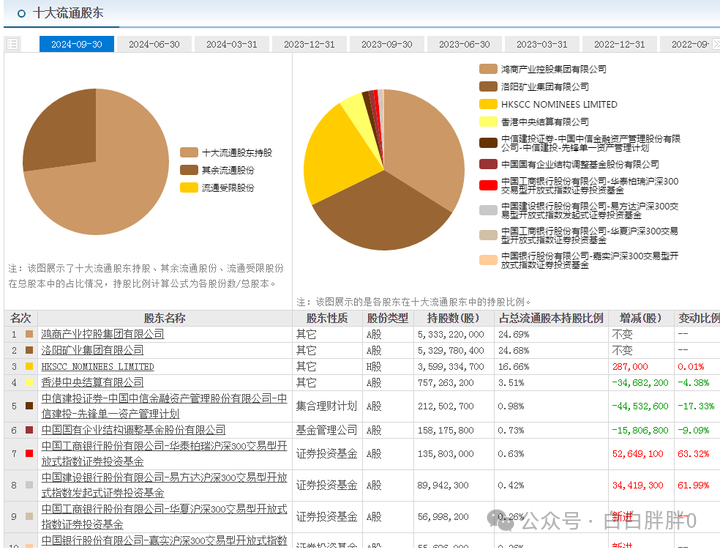Click red legend swatch for 华泰柏瑞沪深300
This screenshot has height=550, width=720.
coord(488,185)
